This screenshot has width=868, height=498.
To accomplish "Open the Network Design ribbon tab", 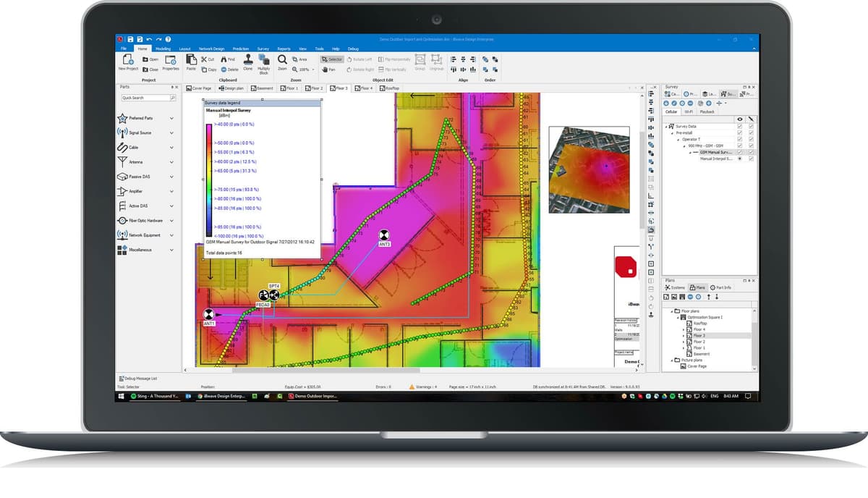I will tap(212, 48).
